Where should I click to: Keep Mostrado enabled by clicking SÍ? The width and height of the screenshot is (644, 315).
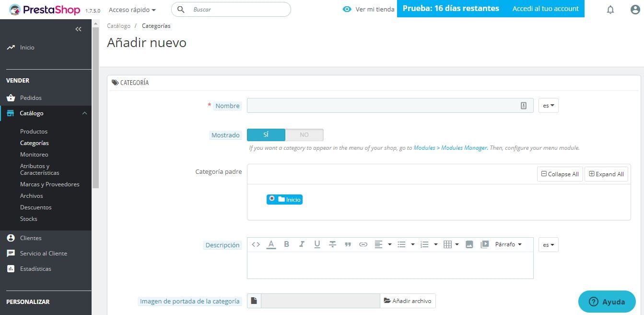tap(266, 135)
